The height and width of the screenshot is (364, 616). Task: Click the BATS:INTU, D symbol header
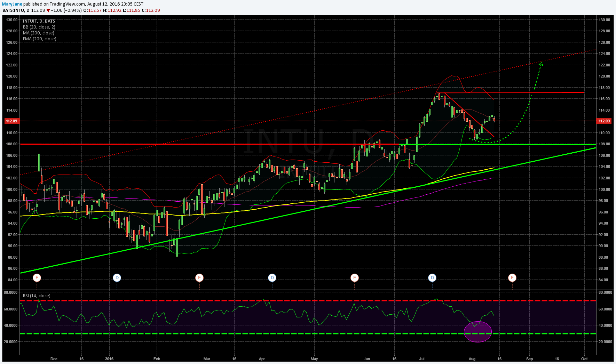click(x=16, y=10)
